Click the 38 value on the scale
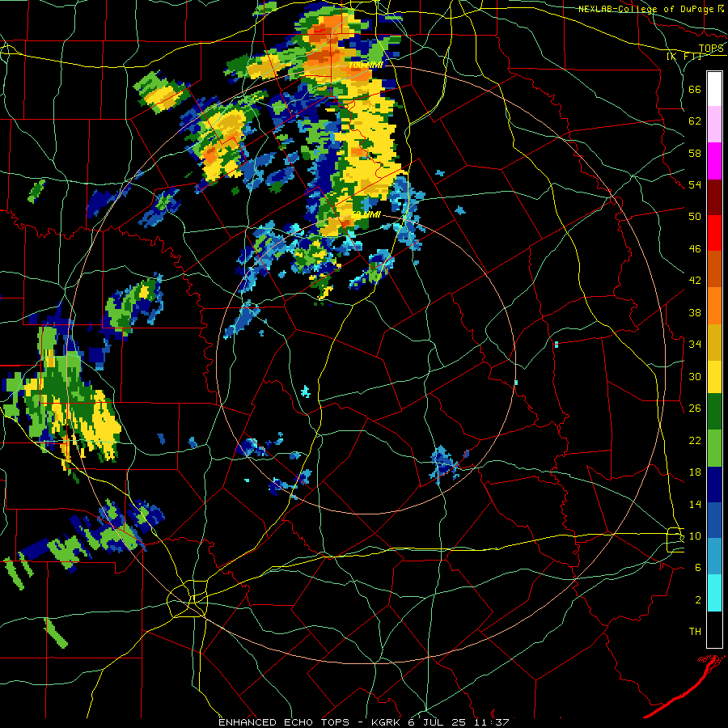Viewport: 728px width, 728px height. point(695,313)
